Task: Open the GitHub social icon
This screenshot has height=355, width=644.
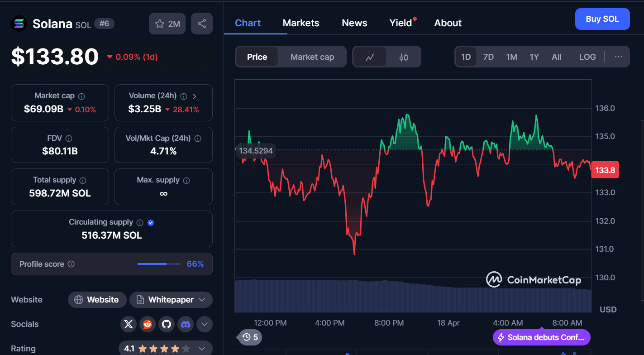Action: pyautogui.click(x=167, y=324)
